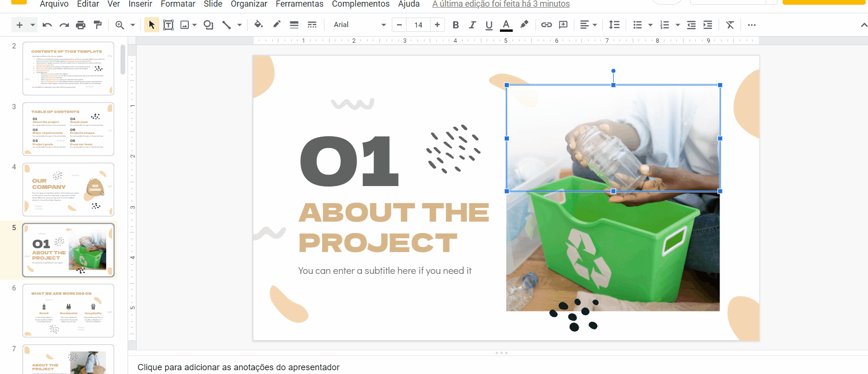The width and height of the screenshot is (868, 374).
Task: Open the Editar menu
Action: pos(88,4)
